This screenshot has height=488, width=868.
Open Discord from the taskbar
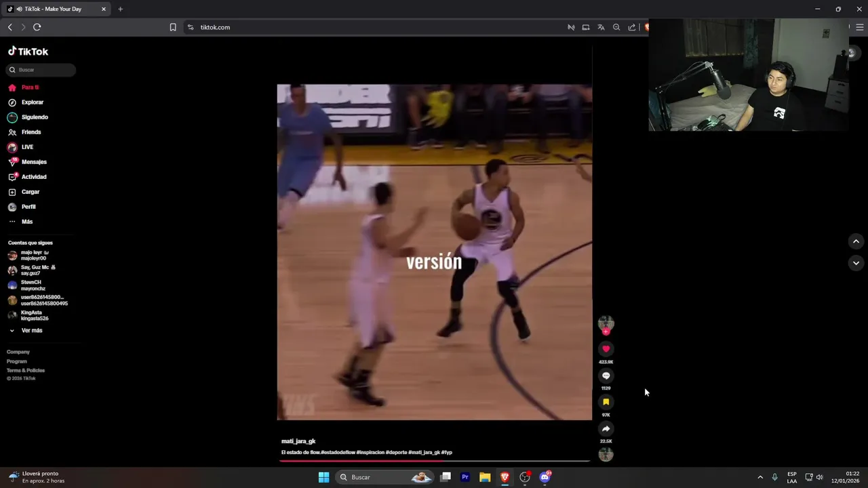point(545,477)
